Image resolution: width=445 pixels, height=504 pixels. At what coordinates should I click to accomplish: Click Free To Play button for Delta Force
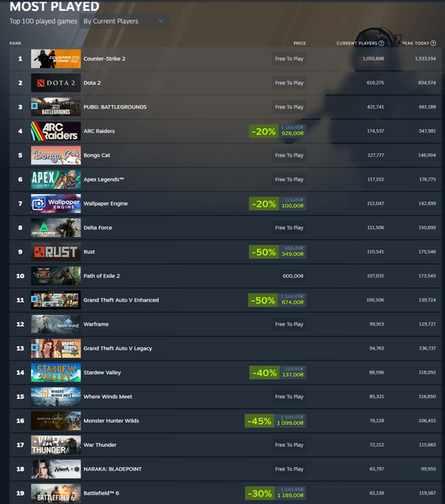[x=289, y=228]
